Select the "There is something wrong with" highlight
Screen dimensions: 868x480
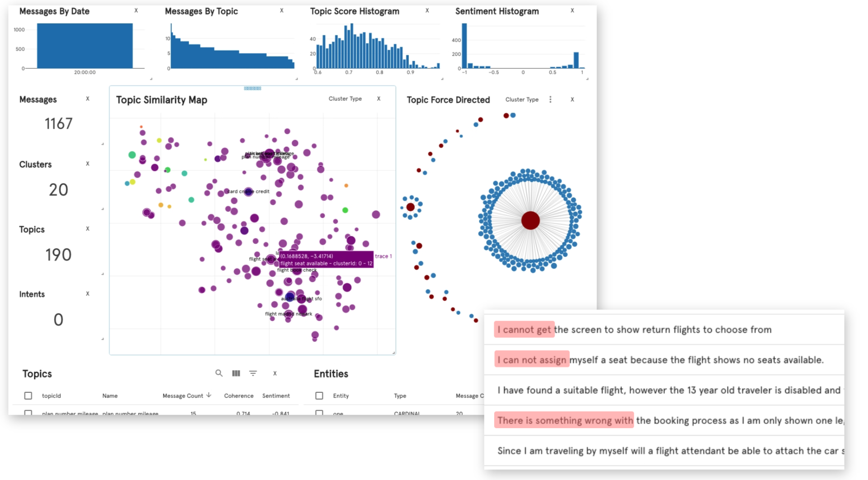click(x=564, y=420)
